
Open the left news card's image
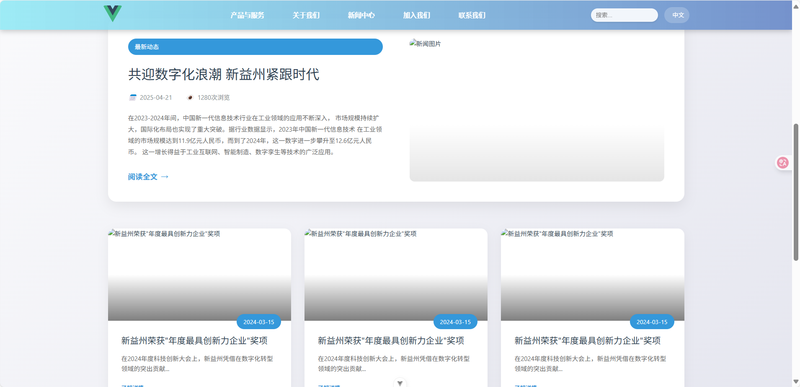tap(199, 274)
